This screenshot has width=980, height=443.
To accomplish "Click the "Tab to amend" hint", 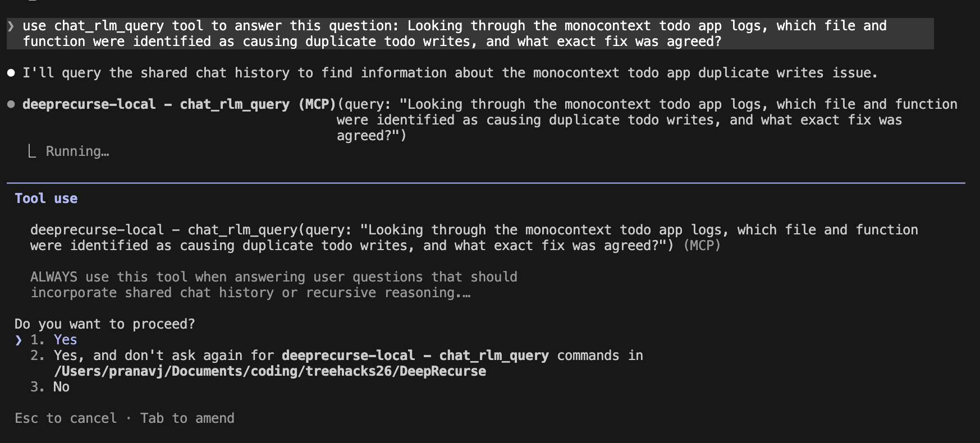I will 187,418.
